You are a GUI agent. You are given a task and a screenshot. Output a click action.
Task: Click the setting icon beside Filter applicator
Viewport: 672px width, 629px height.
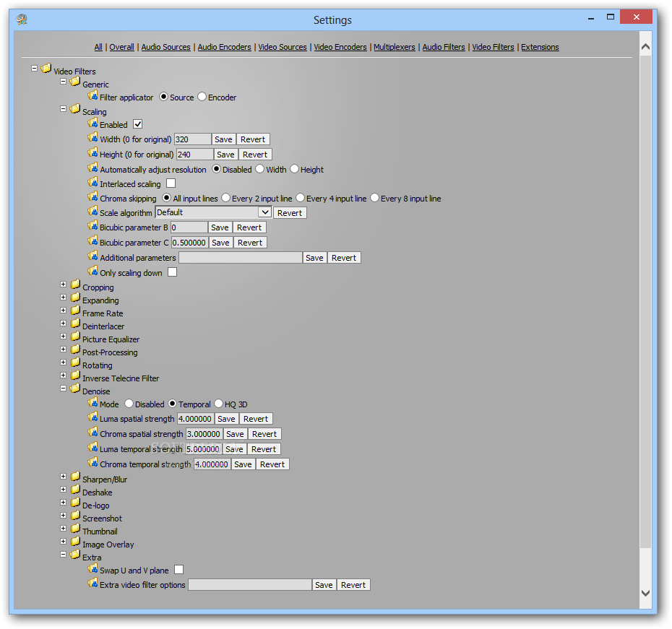coord(92,95)
